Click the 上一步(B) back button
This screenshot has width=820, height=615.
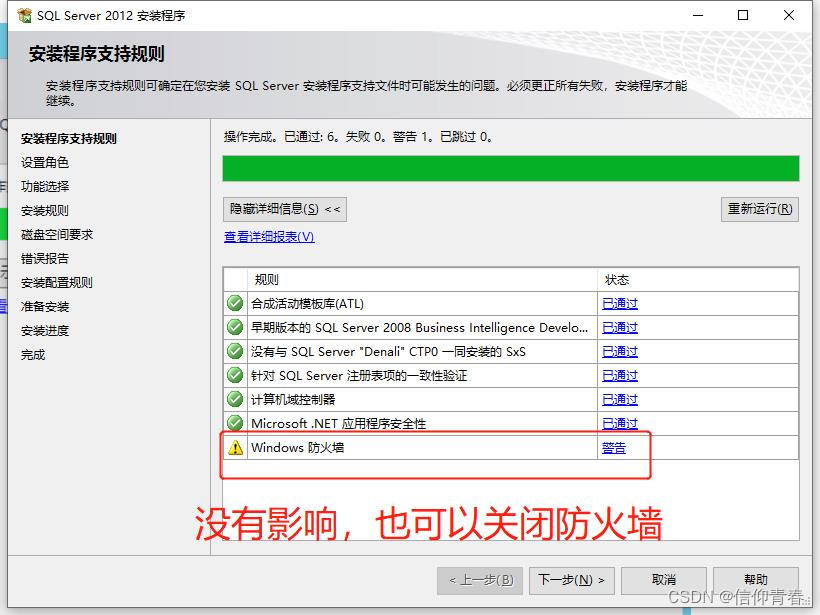click(480, 580)
